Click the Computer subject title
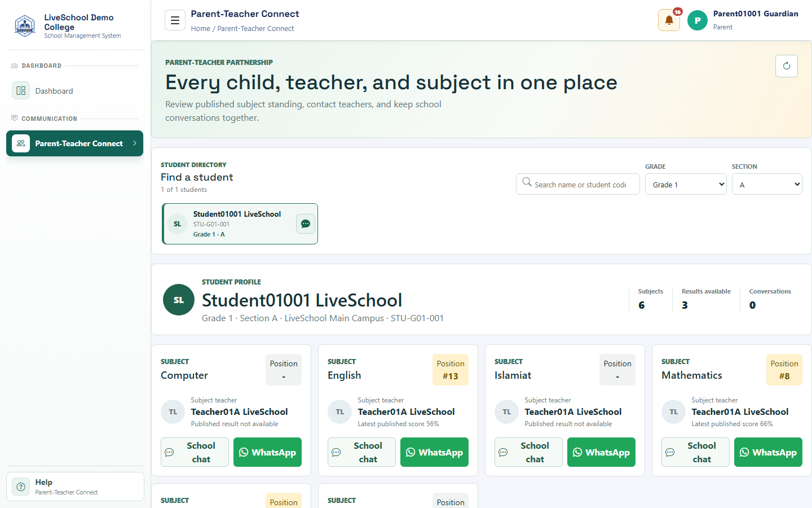 point(184,375)
